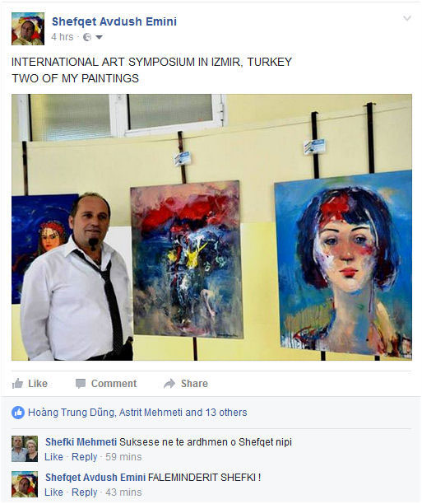The width and height of the screenshot is (422, 504).
Task: Click the blue like reaction icon beside likers' names
Action: [x=18, y=413]
